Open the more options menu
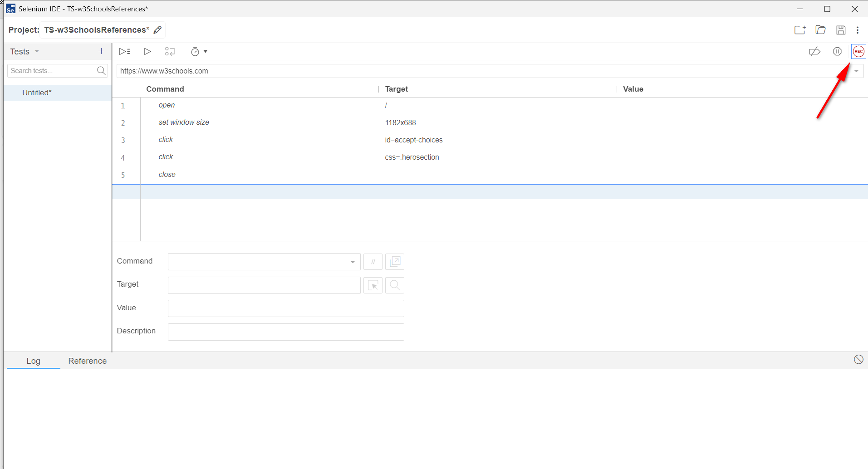The image size is (868, 469). [x=858, y=30]
